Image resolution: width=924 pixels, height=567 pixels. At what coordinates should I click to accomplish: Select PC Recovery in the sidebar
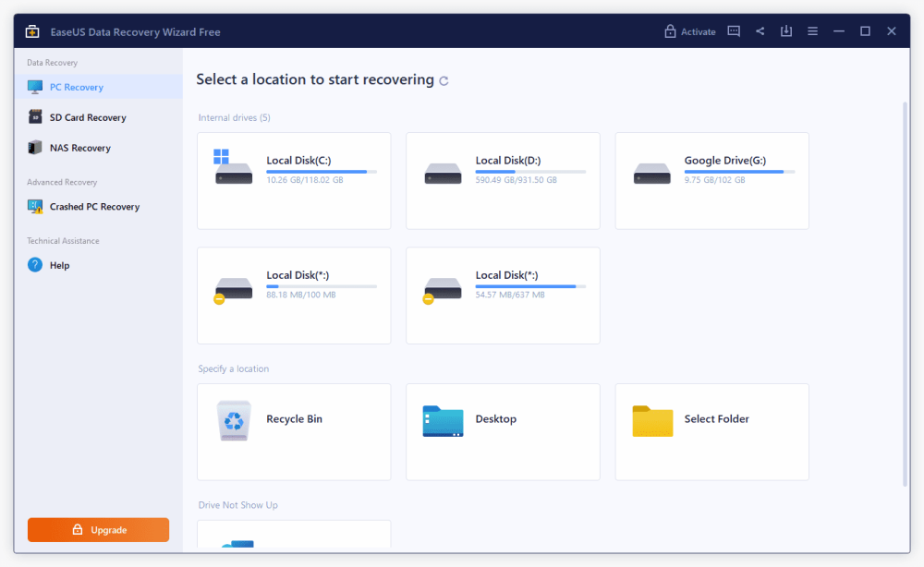(77, 87)
